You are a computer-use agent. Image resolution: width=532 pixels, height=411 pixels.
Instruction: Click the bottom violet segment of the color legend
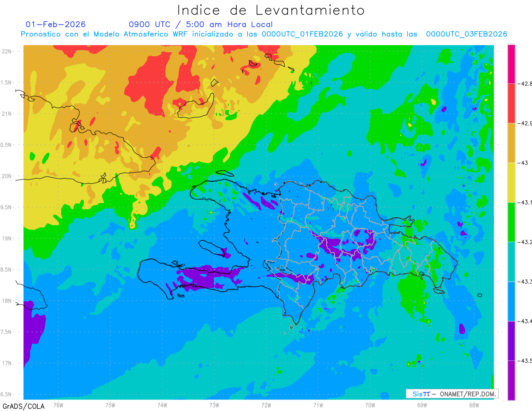point(511,380)
